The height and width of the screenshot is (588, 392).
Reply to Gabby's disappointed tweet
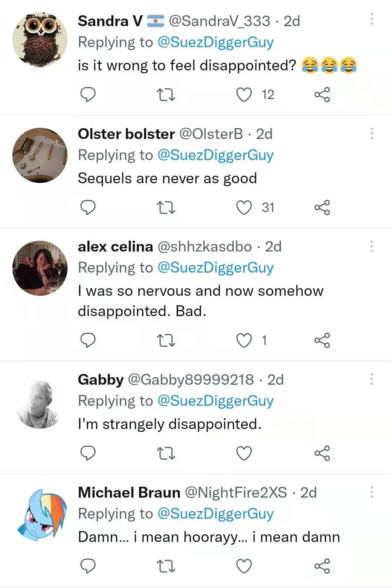88,453
